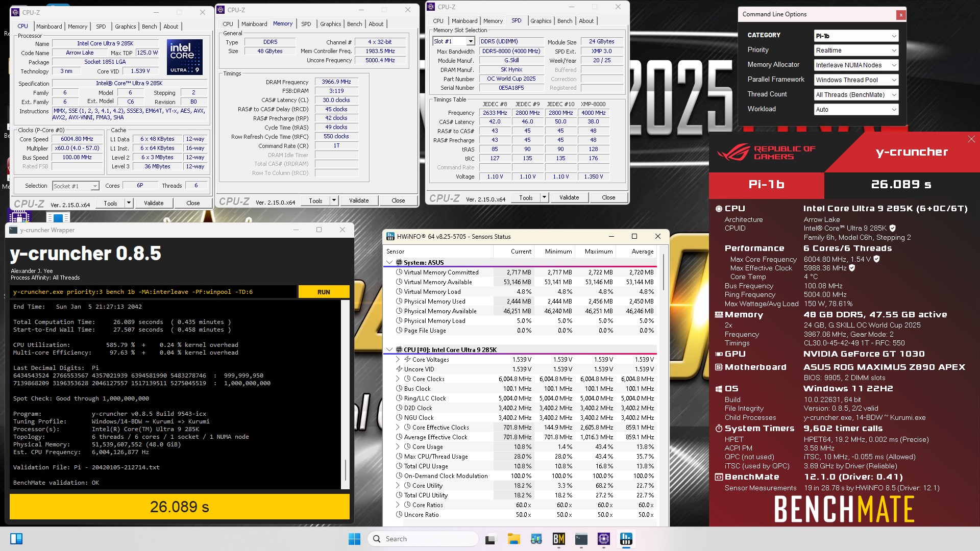Select SPD tab in CPU-Z Memory window

pos(306,24)
